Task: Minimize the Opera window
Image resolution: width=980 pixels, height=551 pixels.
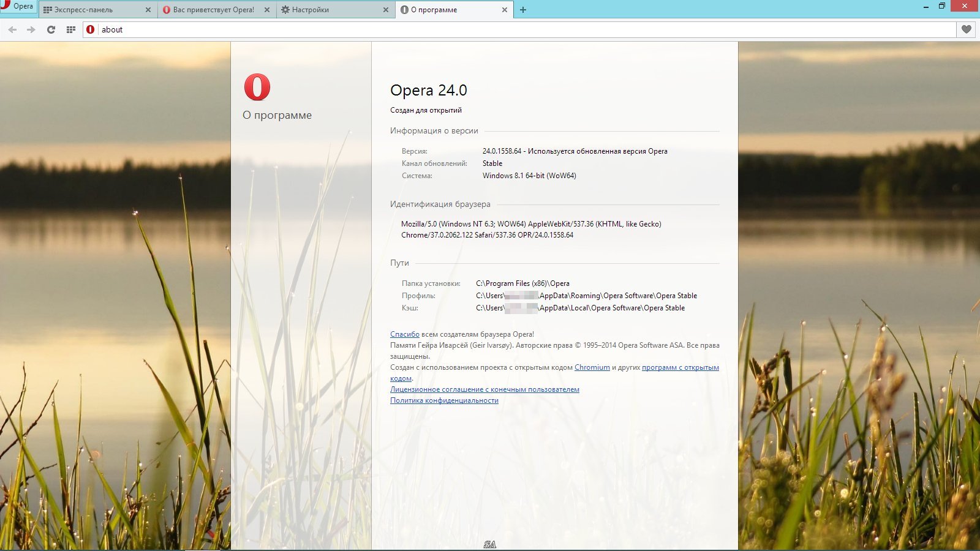Action: point(925,6)
